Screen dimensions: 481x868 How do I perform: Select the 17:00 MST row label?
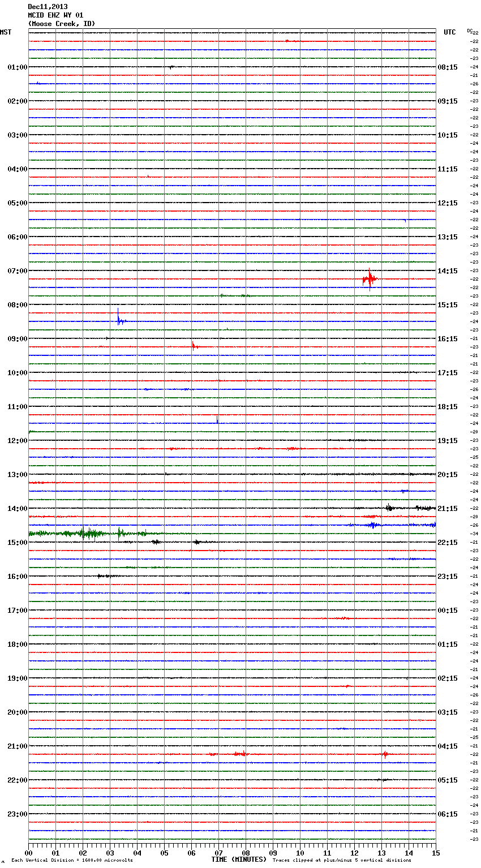pos(17,611)
